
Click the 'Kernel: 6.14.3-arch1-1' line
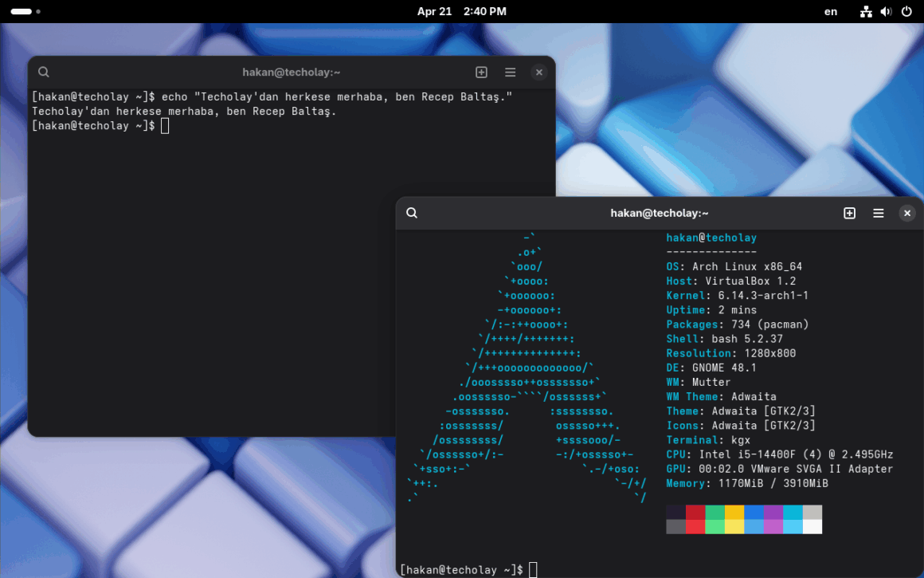[738, 296]
